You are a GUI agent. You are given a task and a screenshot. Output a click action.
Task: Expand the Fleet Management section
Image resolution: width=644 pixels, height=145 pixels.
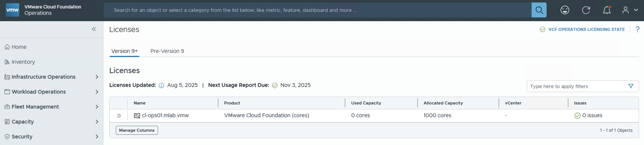97,107
